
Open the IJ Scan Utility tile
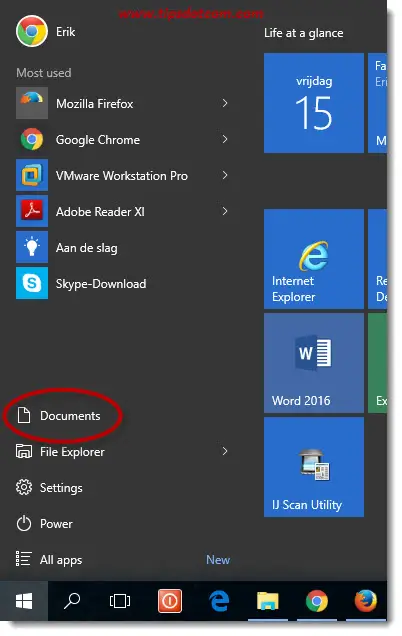click(314, 467)
